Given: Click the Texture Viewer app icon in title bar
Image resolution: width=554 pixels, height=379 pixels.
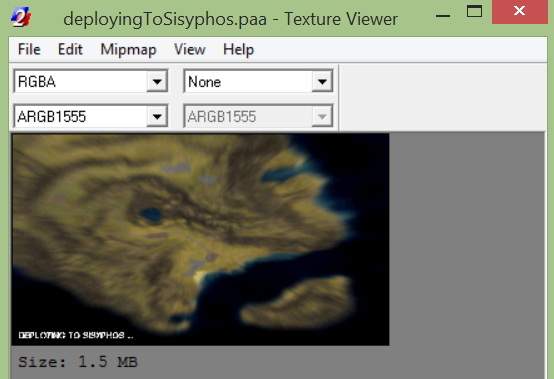Looking at the screenshot, I should click(x=21, y=17).
